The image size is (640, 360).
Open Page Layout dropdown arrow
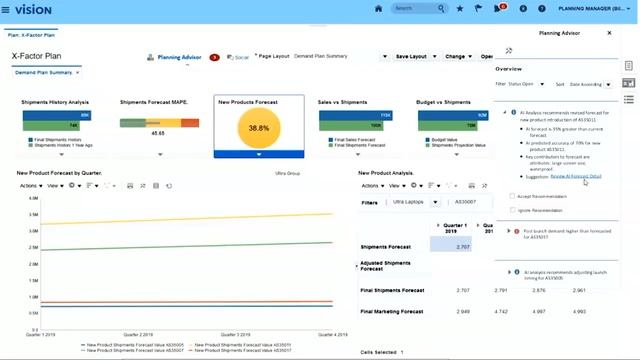point(384,56)
